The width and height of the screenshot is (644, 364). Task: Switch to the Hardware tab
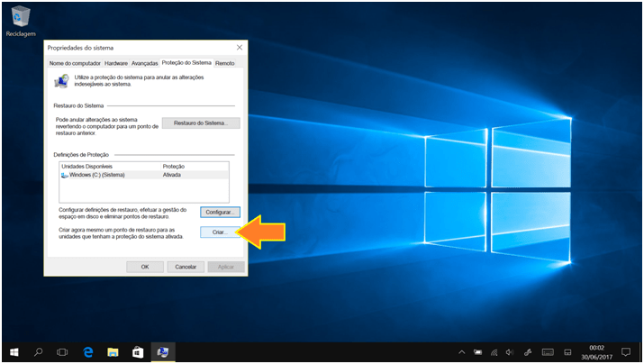pyautogui.click(x=115, y=64)
